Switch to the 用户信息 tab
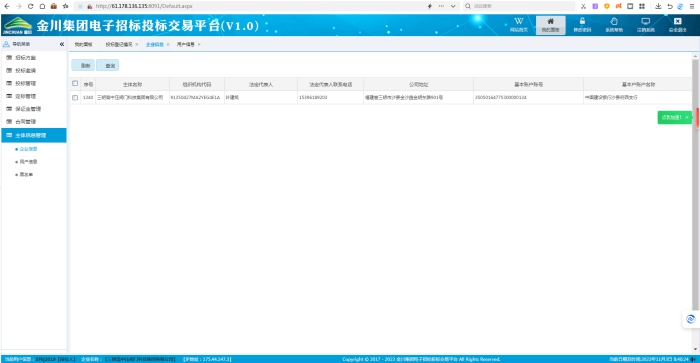This screenshot has width=700, height=363. (x=185, y=44)
